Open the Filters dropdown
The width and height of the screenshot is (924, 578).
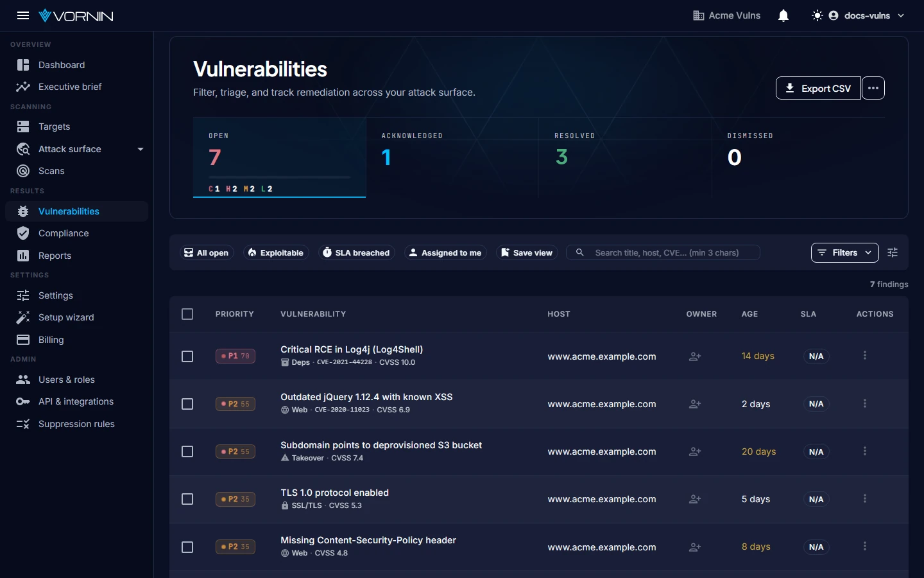click(845, 252)
